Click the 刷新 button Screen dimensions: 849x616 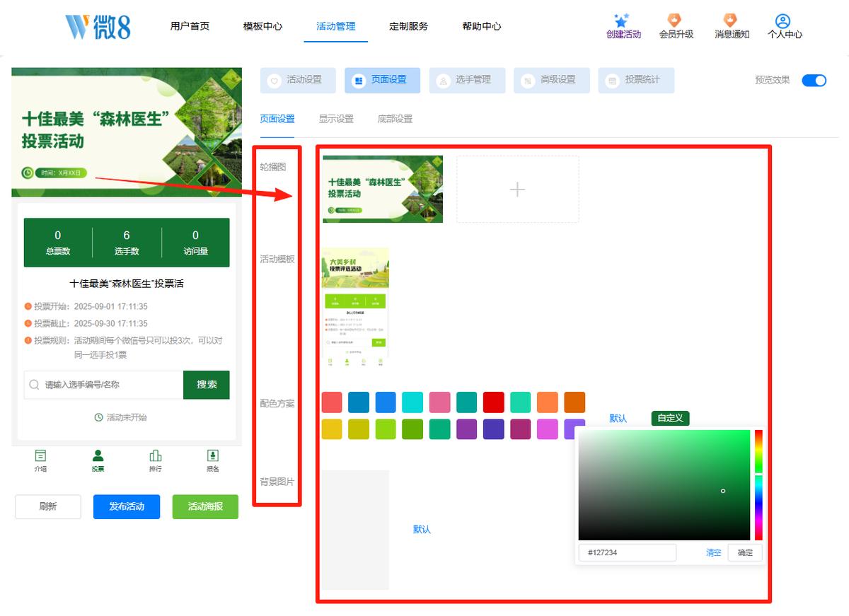pos(48,506)
